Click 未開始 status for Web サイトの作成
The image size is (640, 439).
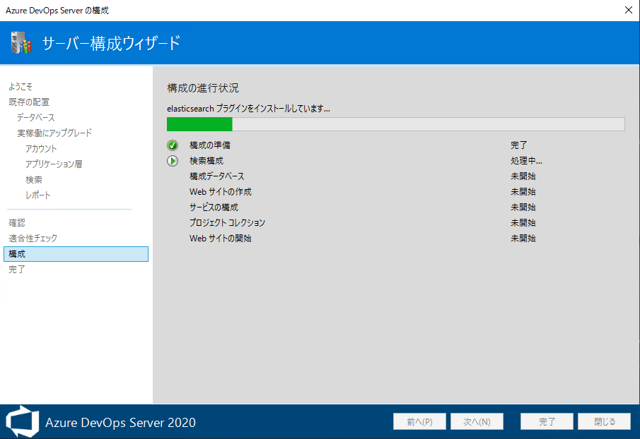(523, 192)
